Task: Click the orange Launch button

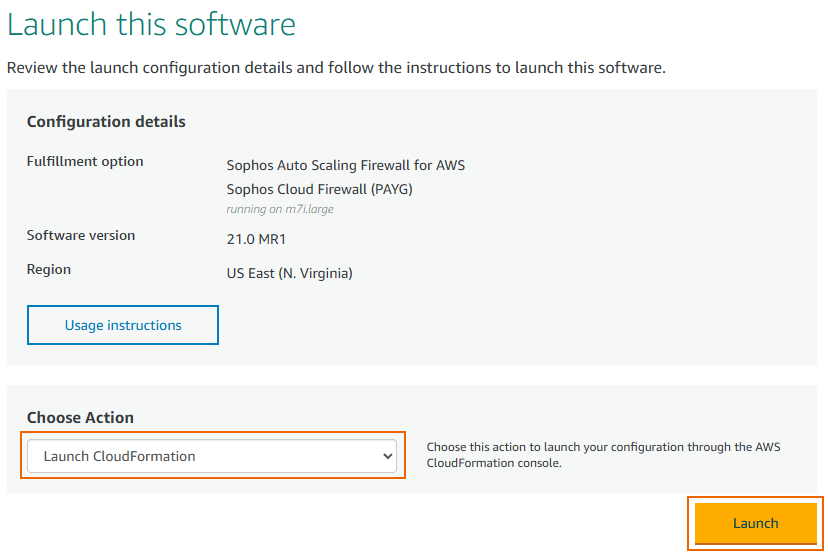Action: tap(755, 523)
